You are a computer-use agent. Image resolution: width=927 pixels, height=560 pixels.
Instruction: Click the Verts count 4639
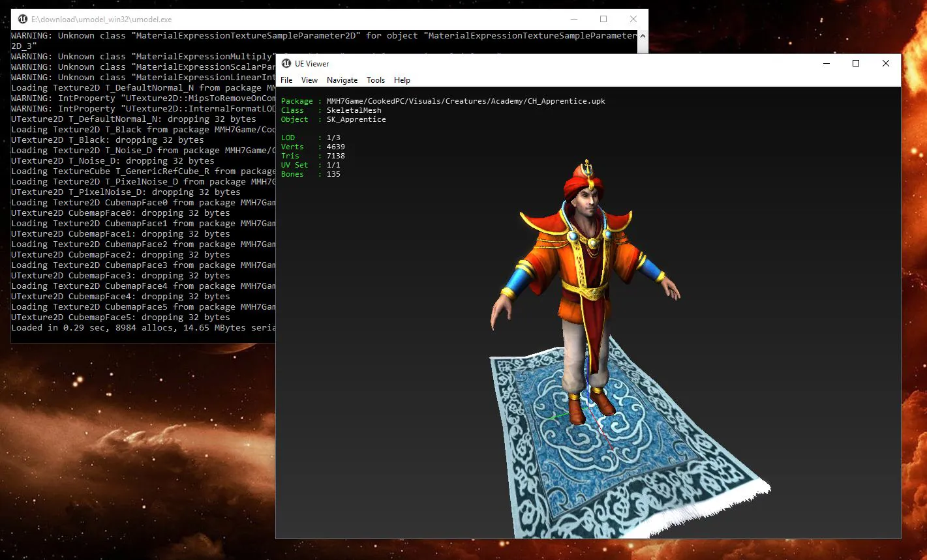335,147
